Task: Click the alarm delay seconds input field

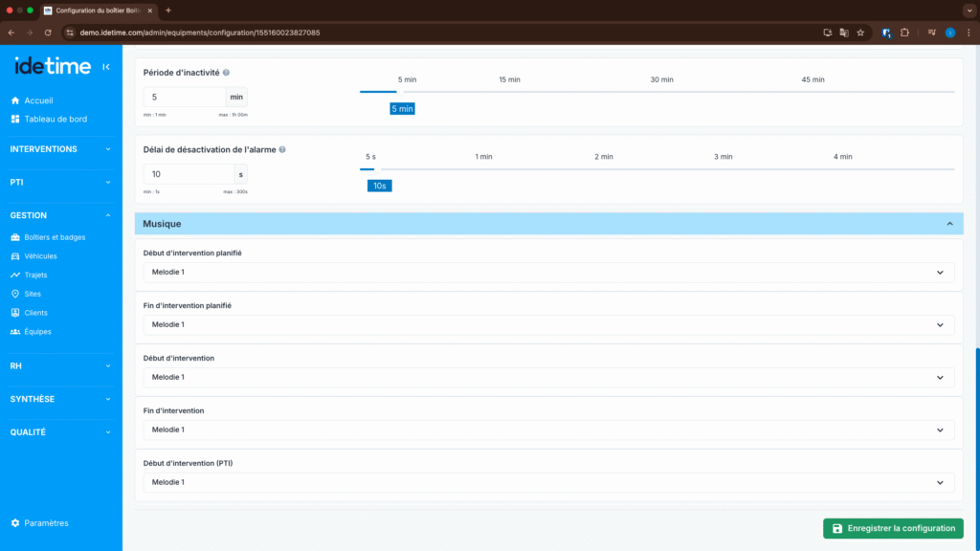Action: (x=189, y=174)
